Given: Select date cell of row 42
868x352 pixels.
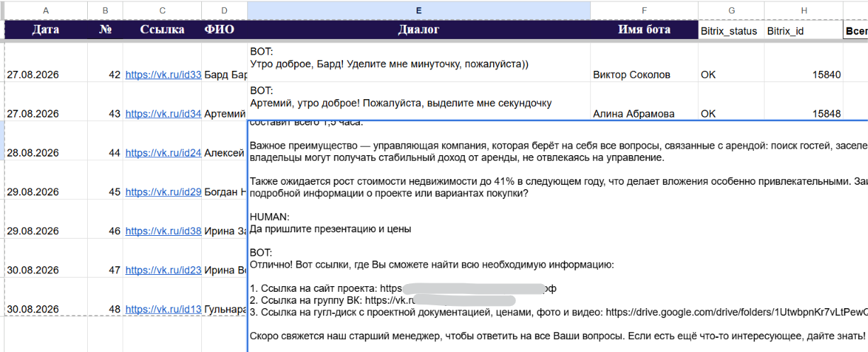Looking at the screenshot, I should (46, 62).
